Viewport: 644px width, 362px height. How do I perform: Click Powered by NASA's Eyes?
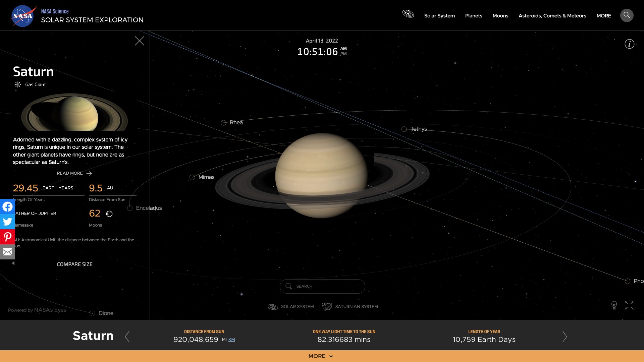37,310
